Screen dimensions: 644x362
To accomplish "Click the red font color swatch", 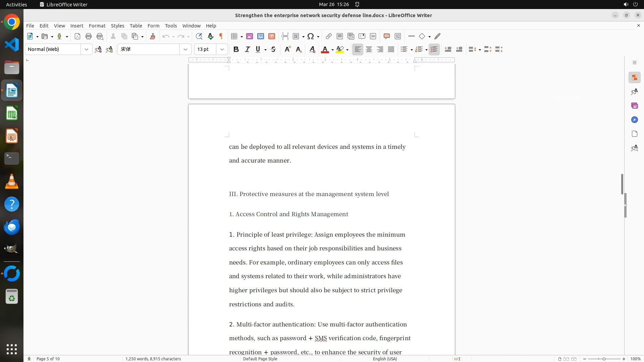I will tap(325, 50).
